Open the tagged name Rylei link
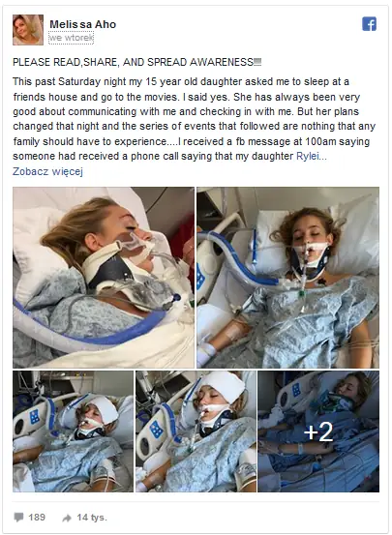Screen dimensions: 392x535 308,157
